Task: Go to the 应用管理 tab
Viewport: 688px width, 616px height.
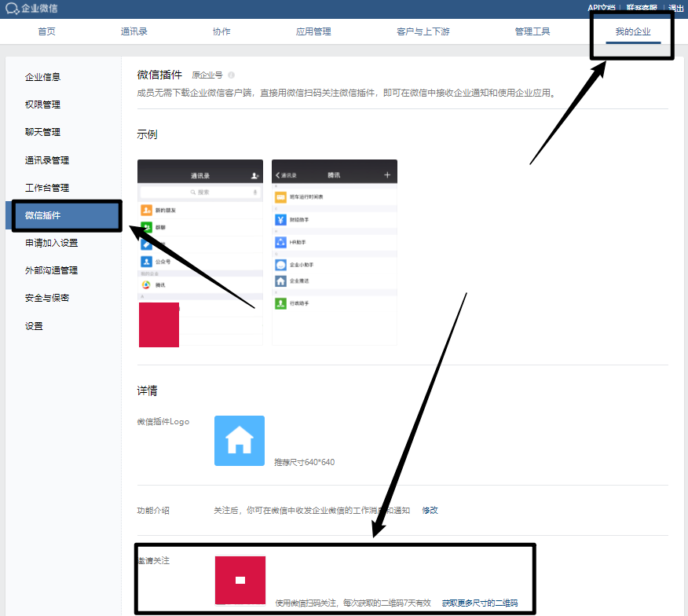Action: coord(313,31)
